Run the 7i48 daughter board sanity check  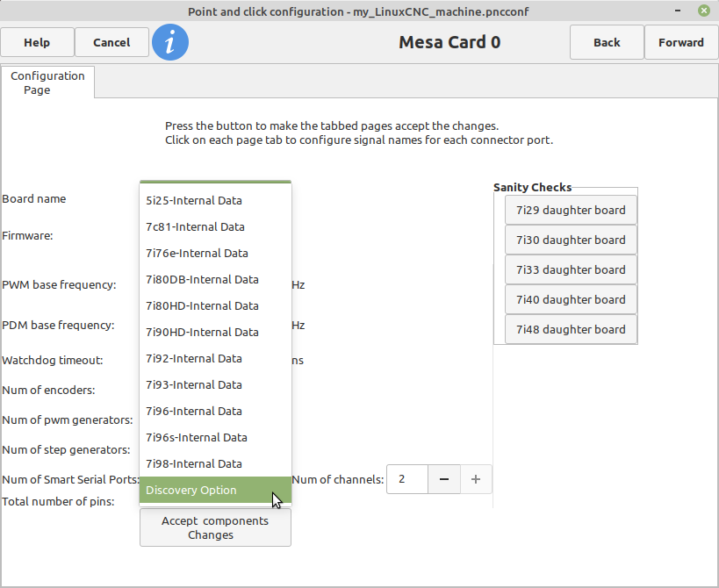pos(571,329)
